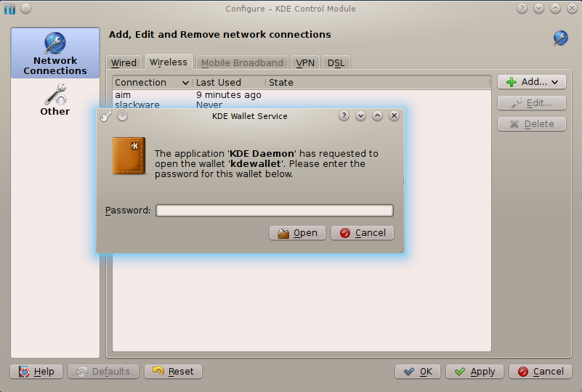This screenshot has width=582, height=392.
Task: Click the wallet dialog resize grip
Action: (x=402, y=250)
